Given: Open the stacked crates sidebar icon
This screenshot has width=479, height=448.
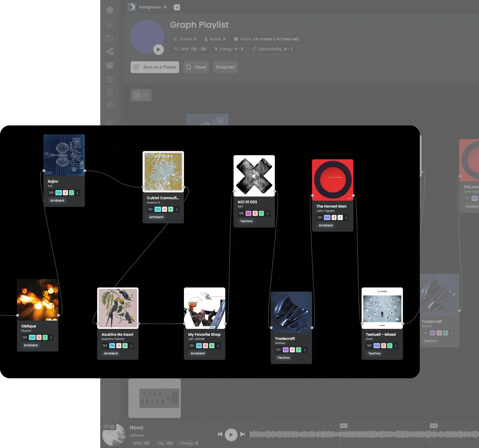Looking at the screenshot, I should pos(110,65).
